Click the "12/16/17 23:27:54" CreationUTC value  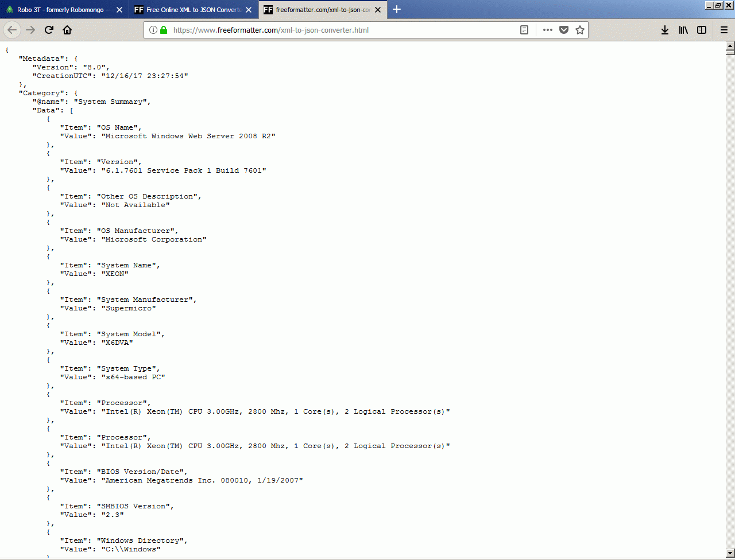pos(145,76)
